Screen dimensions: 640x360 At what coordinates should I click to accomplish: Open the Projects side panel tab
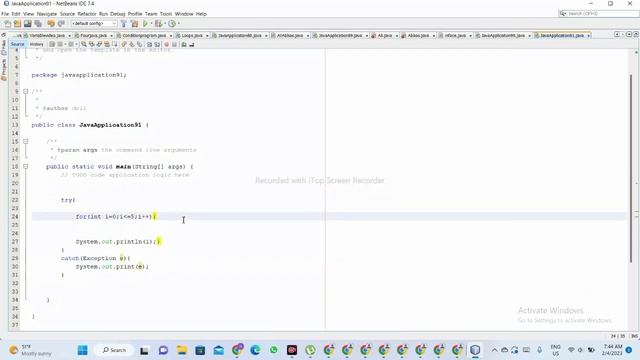(4, 70)
